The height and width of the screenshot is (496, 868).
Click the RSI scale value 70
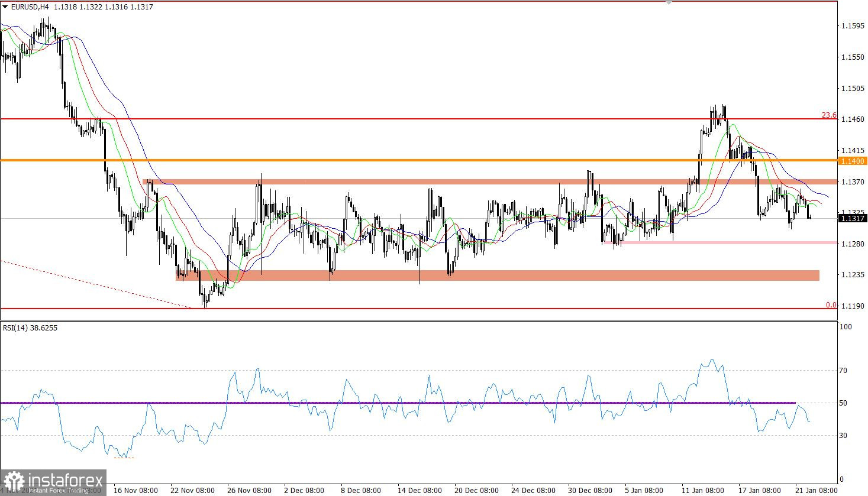point(844,371)
